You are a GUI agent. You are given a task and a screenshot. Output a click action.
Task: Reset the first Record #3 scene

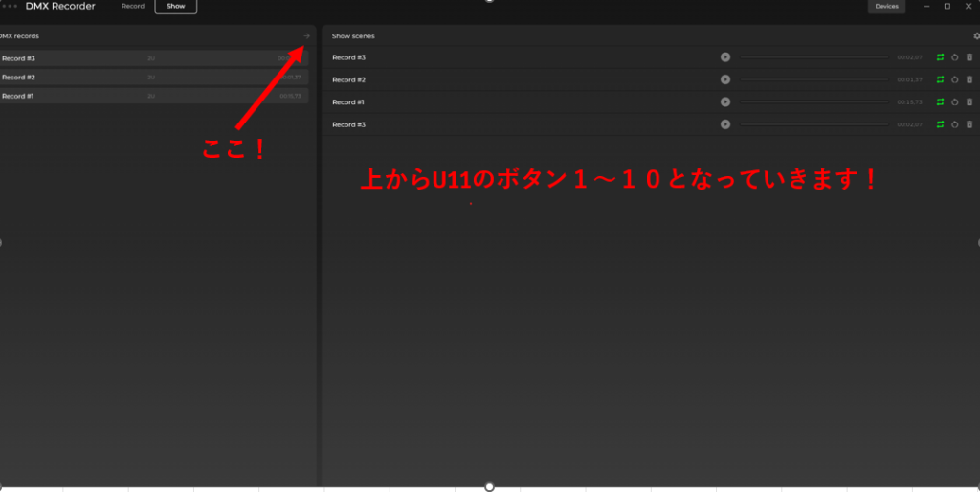coord(954,57)
